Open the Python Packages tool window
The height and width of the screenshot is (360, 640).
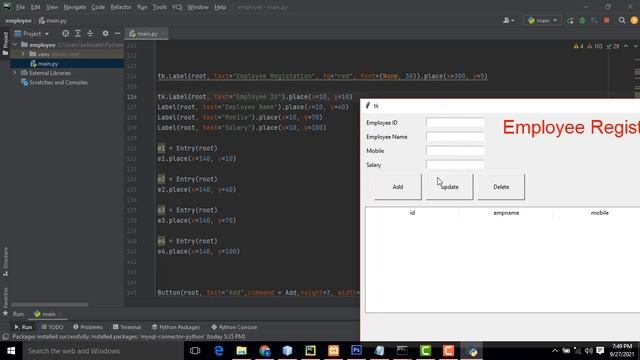pos(176,327)
